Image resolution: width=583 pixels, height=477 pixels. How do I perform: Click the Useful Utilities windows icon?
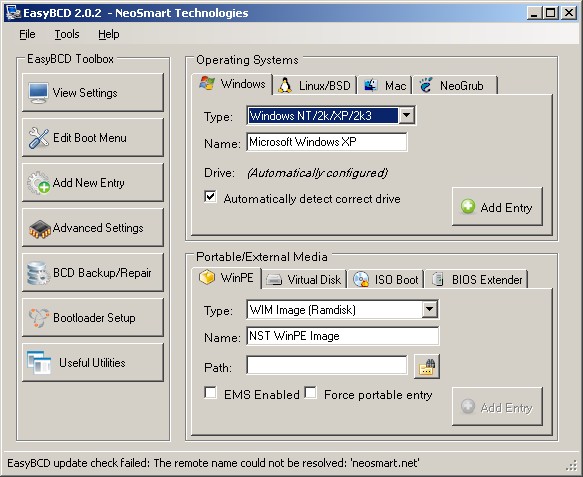point(39,363)
